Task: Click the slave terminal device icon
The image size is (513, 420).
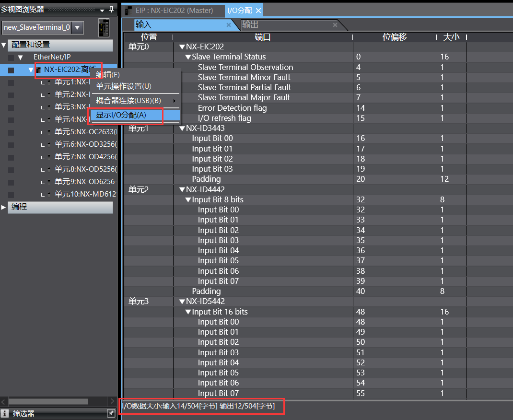Action: [104, 27]
